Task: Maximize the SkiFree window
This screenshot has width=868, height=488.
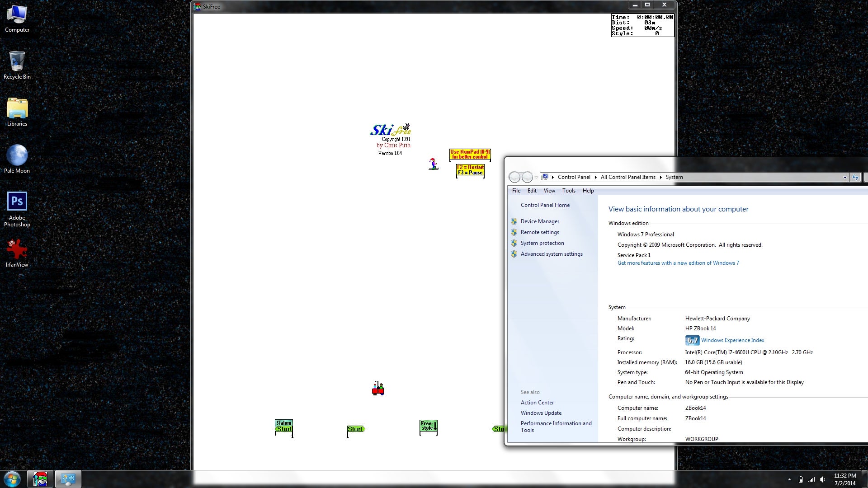Action: coord(647,5)
